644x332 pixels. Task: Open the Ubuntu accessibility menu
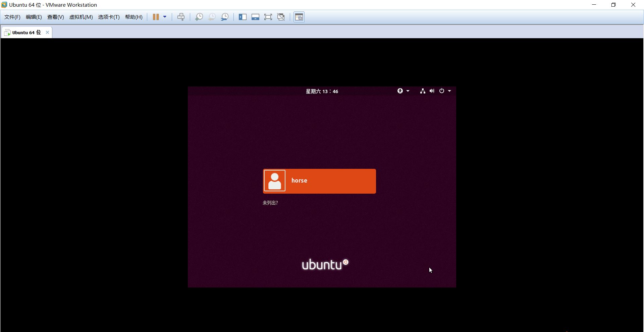(400, 91)
